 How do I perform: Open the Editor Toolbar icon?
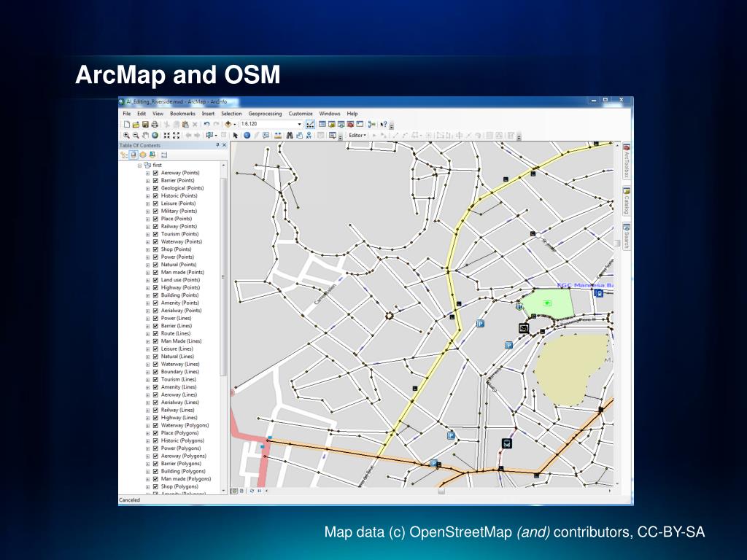pos(310,124)
